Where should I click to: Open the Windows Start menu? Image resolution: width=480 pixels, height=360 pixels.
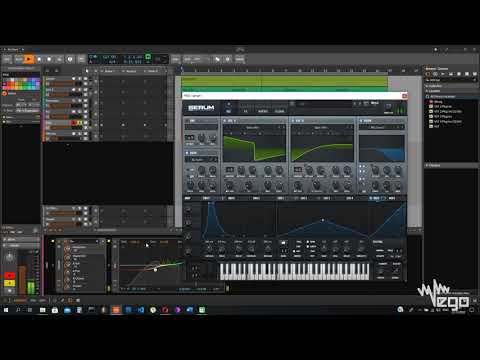tap(6, 310)
